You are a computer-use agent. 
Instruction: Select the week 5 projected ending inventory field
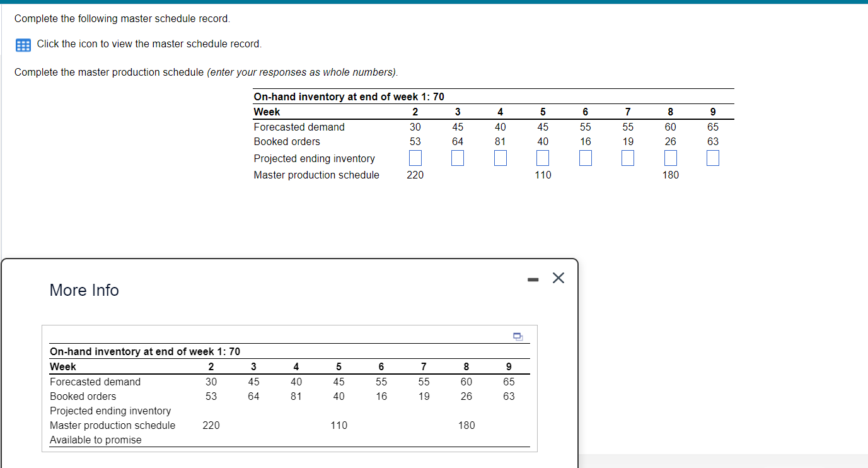point(542,158)
